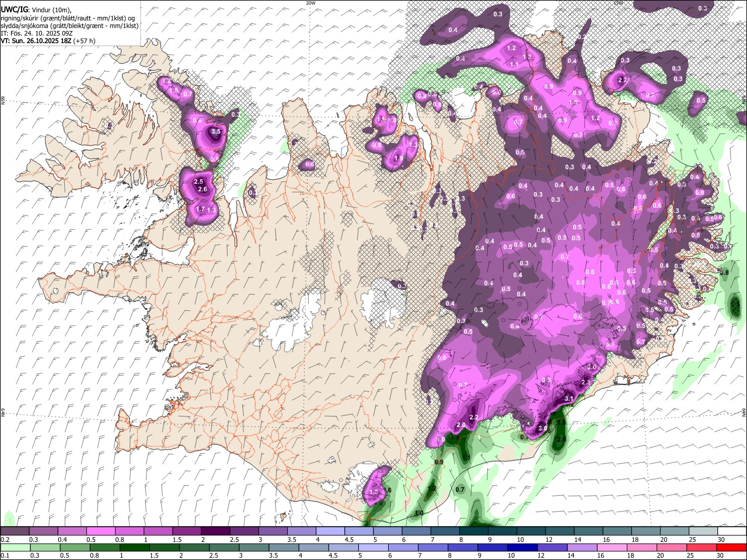Select the slydda/snjókoma legend description line
Image resolution: width=747 pixels, height=560 pixels.
click(69, 26)
